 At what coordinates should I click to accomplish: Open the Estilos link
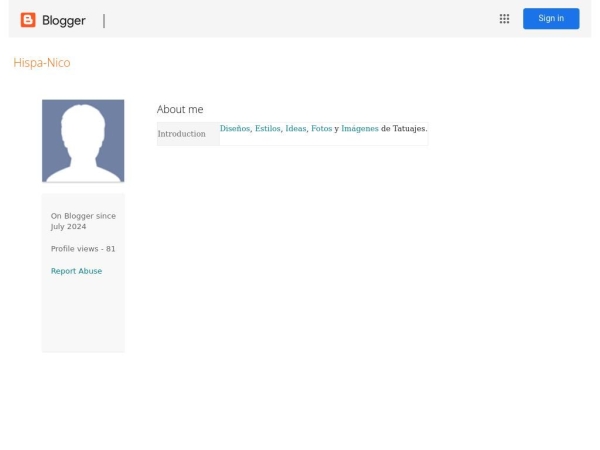pos(267,129)
